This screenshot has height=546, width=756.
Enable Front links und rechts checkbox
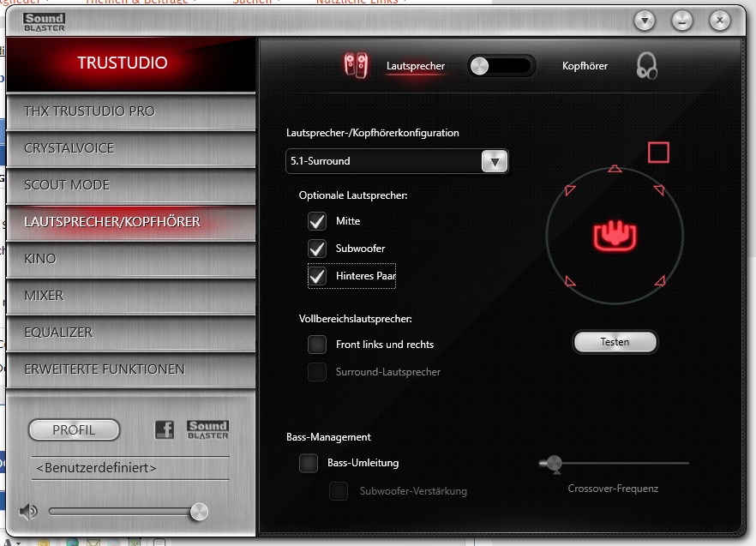[317, 345]
